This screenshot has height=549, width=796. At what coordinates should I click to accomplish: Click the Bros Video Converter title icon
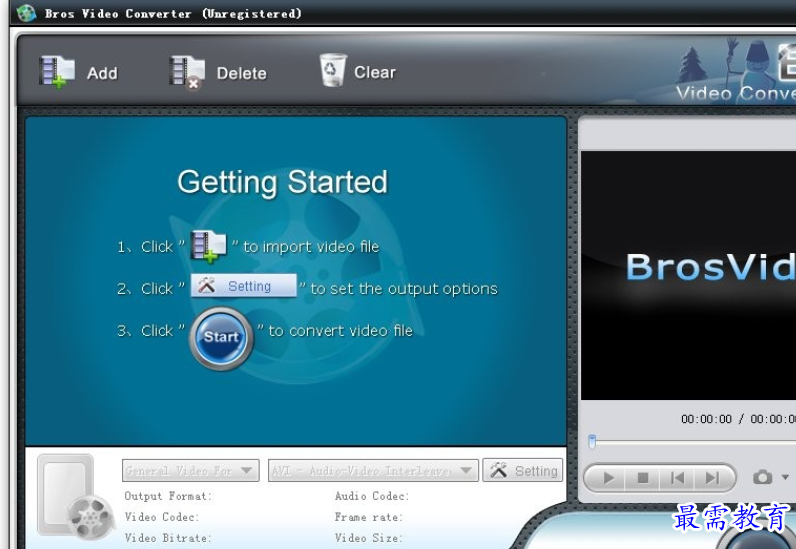(x=26, y=13)
